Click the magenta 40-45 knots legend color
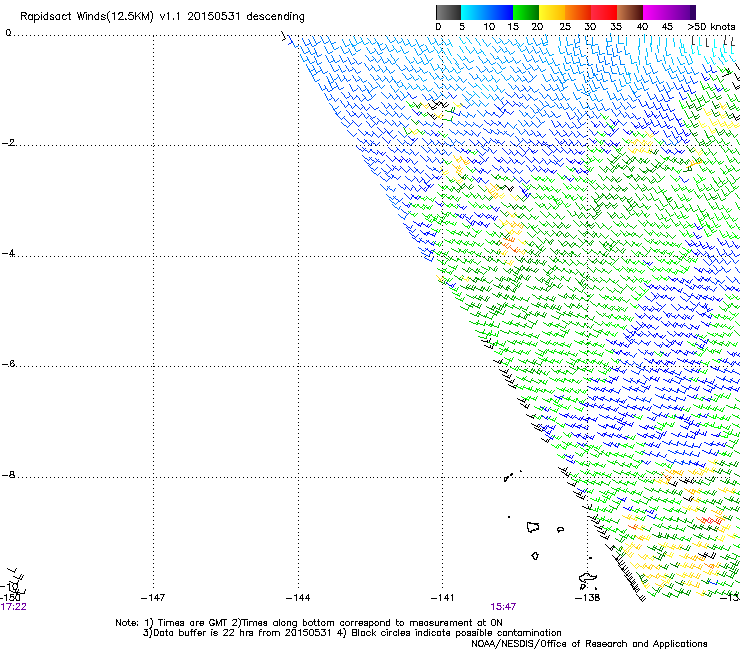Screen dimensions: 740x650 [x=656, y=12]
